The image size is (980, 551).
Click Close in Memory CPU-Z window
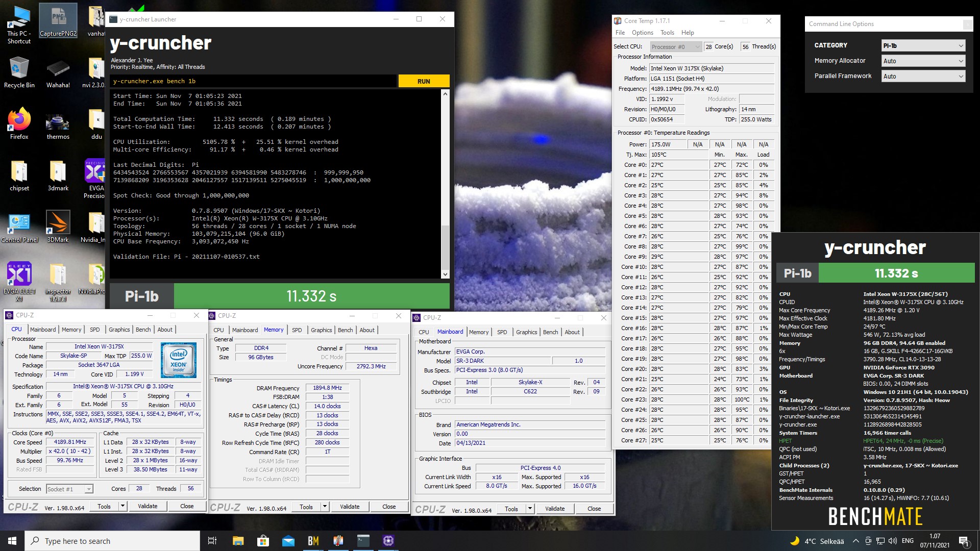(x=389, y=507)
